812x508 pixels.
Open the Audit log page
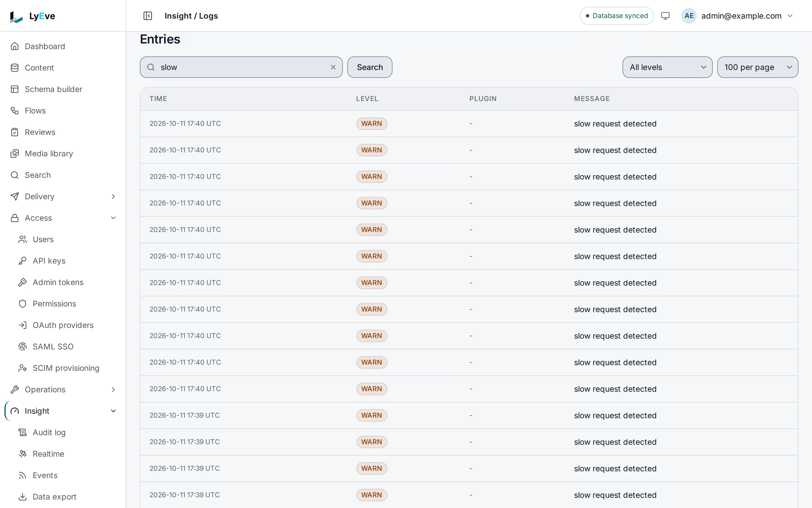(49, 432)
